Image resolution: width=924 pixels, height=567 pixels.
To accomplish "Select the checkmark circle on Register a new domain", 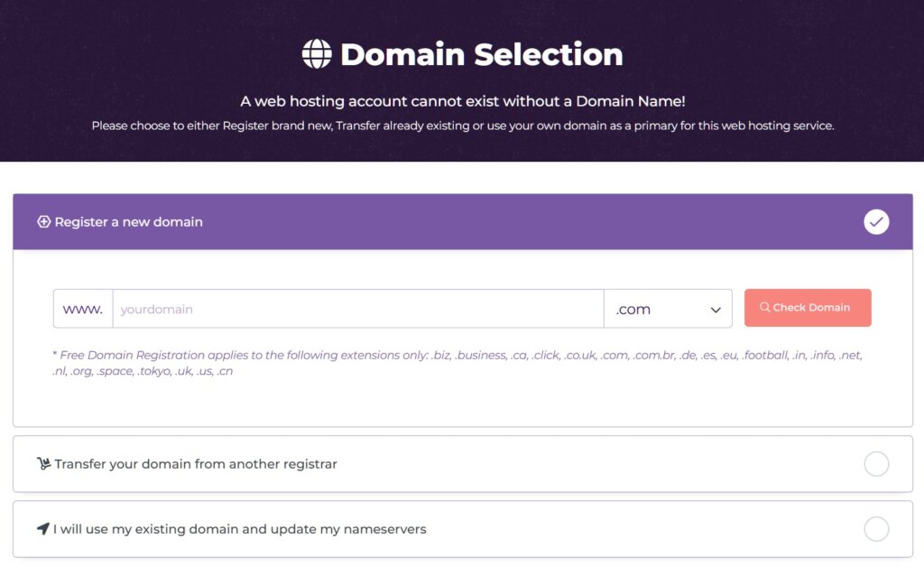I will pyautogui.click(x=876, y=222).
